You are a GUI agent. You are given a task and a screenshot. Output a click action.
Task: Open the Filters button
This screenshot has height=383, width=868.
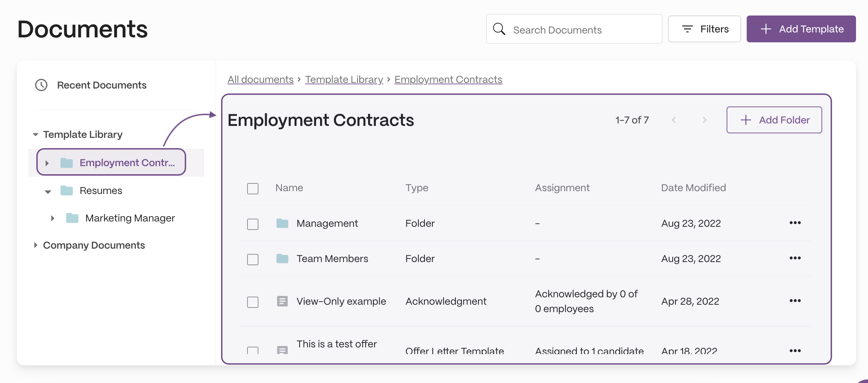coord(704,29)
